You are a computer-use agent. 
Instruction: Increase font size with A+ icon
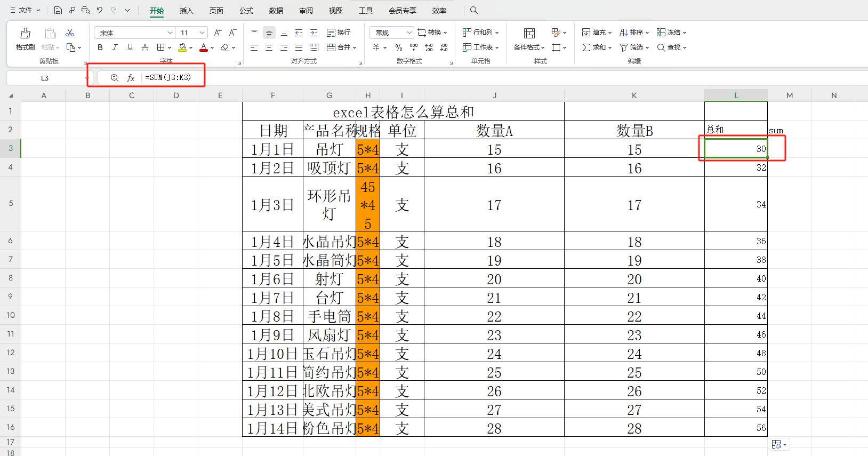click(218, 33)
